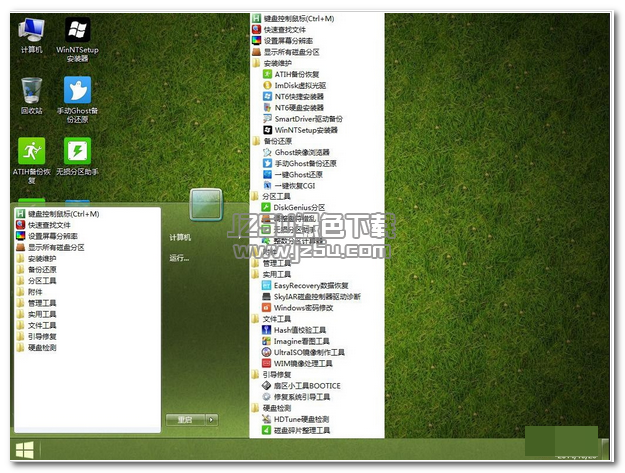Select 显示所有磁盘分区 in Start menu left pane
The height and width of the screenshot is (473, 625).
point(50,247)
